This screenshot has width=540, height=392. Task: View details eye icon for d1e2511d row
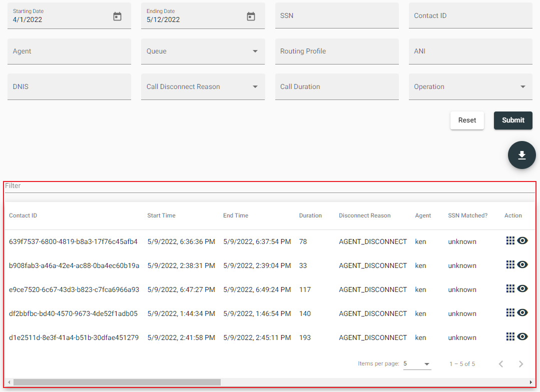[x=522, y=336]
